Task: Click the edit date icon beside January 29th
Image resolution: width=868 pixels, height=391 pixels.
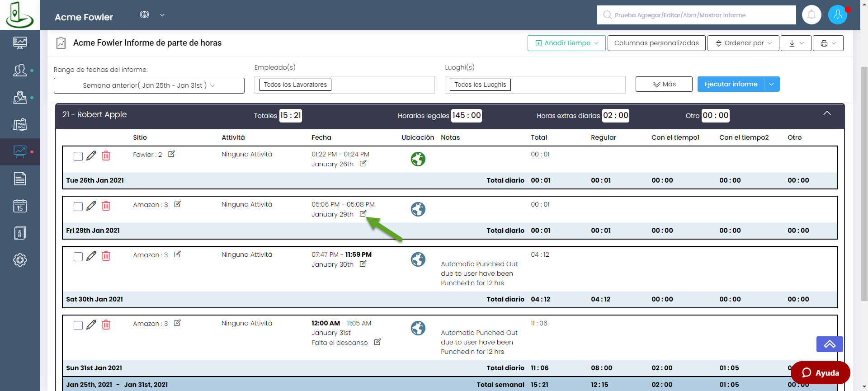Action: tap(363, 214)
